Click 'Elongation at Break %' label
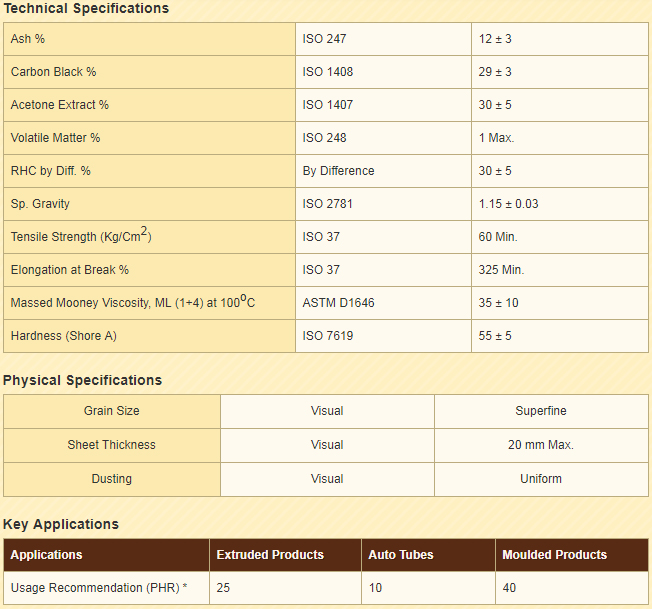Screen dimensions: 652x609 pos(69,270)
